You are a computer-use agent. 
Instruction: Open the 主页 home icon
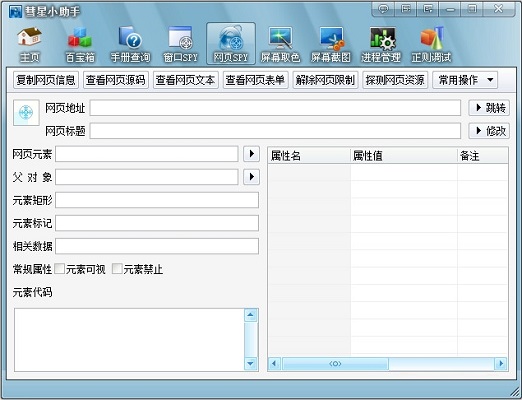[x=29, y=44]
